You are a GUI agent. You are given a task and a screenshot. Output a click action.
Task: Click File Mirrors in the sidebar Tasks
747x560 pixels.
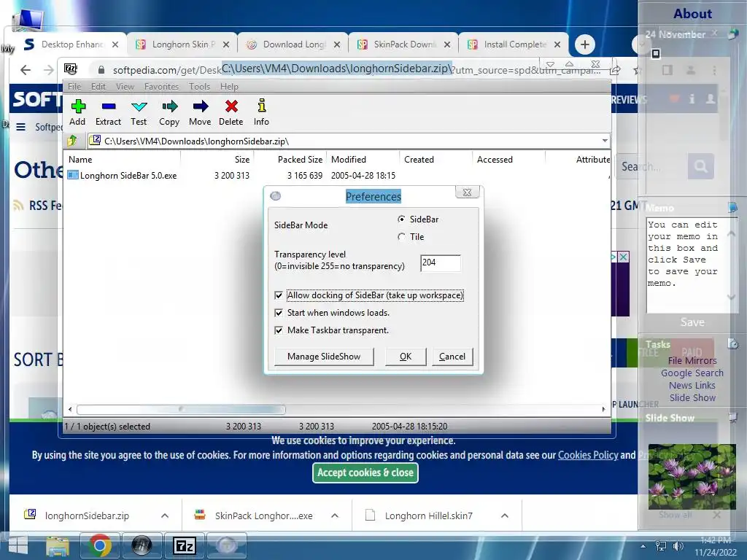tap(692, 360)
